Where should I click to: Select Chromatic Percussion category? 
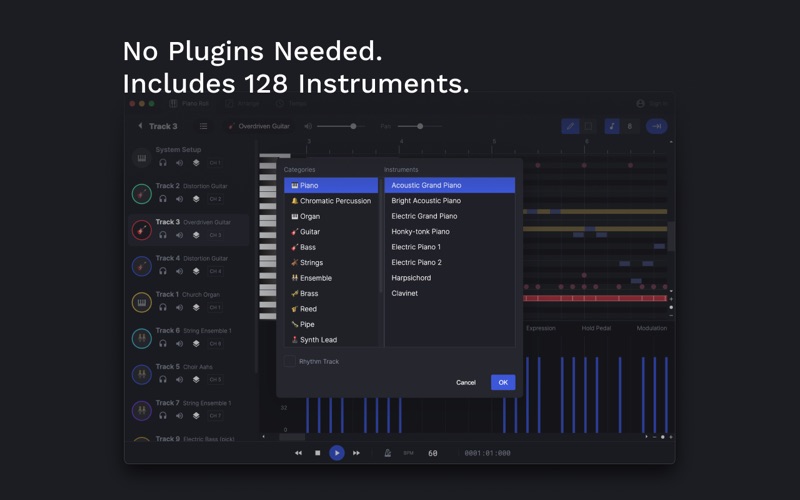tap(331, 201)
